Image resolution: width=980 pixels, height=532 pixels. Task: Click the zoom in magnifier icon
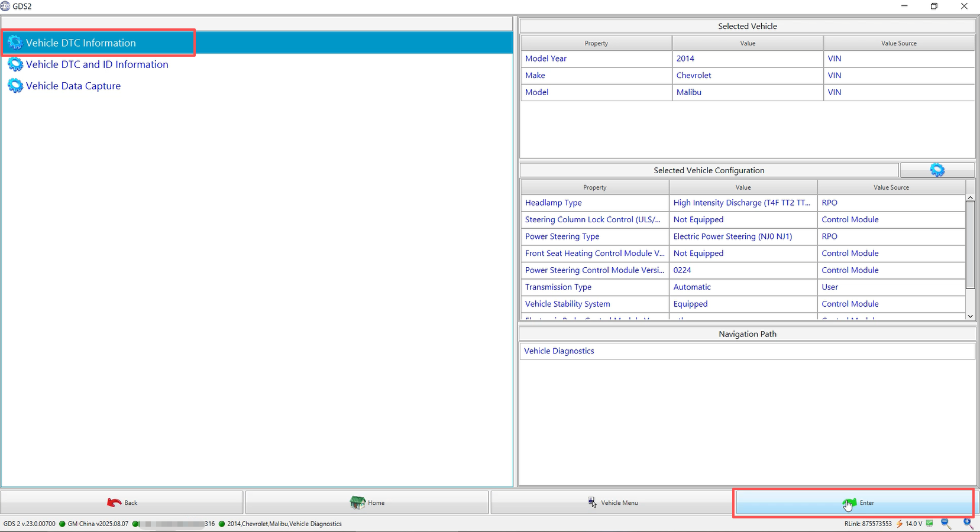[968, 523]
